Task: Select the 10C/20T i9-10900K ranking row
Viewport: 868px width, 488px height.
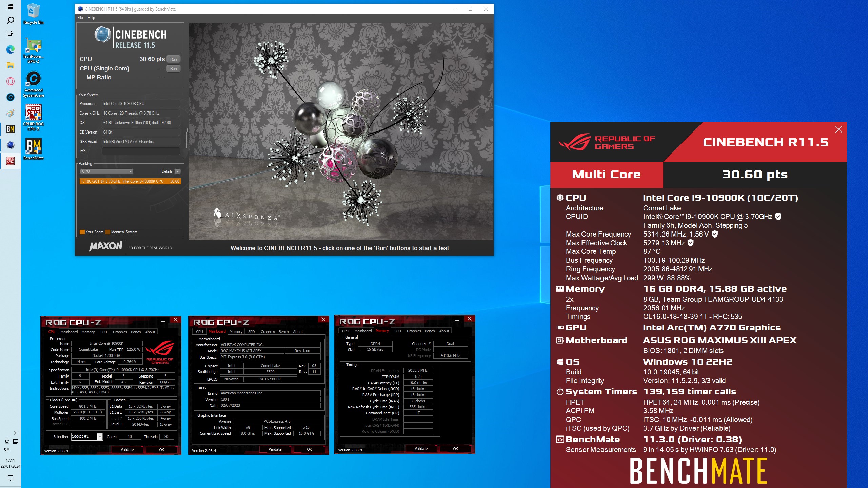Action: (130, 181)
